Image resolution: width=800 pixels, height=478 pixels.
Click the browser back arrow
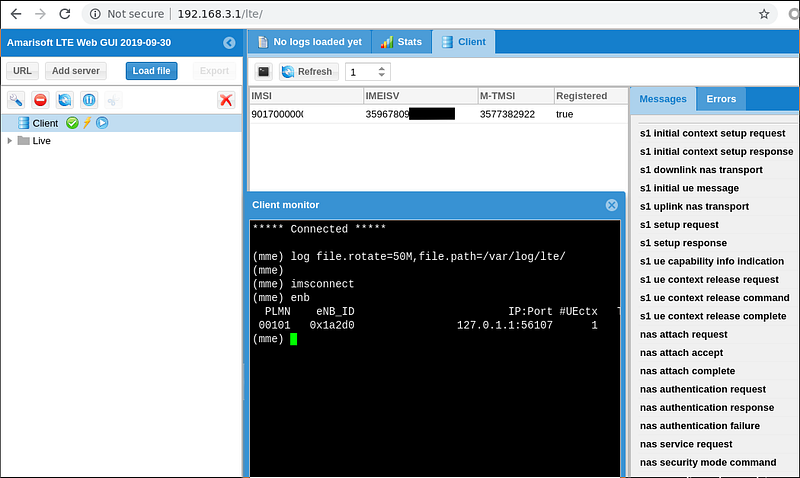pos(16,14)
